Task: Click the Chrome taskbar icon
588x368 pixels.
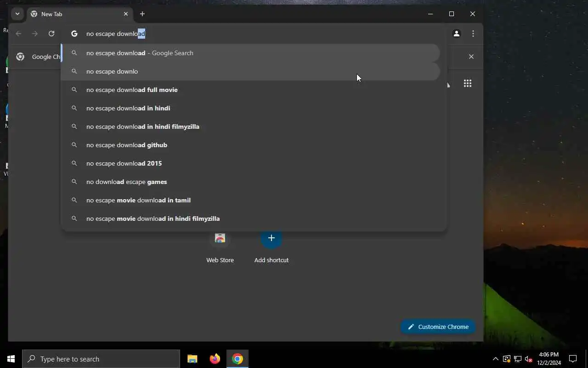Action: (237, 359)
